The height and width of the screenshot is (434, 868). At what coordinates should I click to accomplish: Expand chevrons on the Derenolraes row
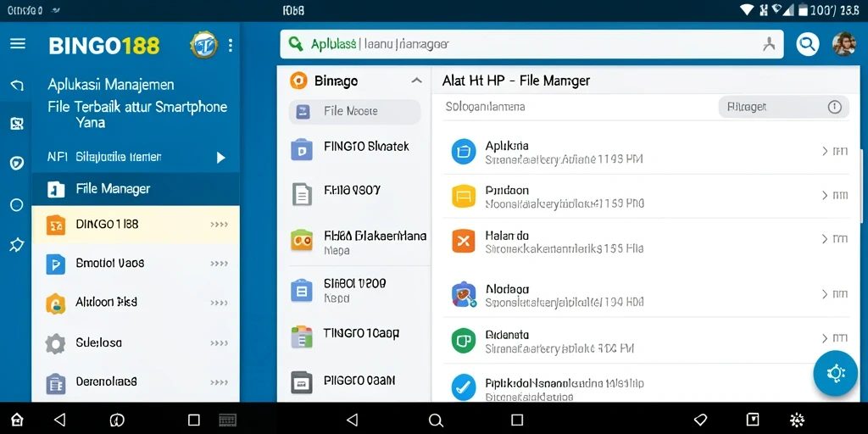pyautogui.click(x=220, y=382)
